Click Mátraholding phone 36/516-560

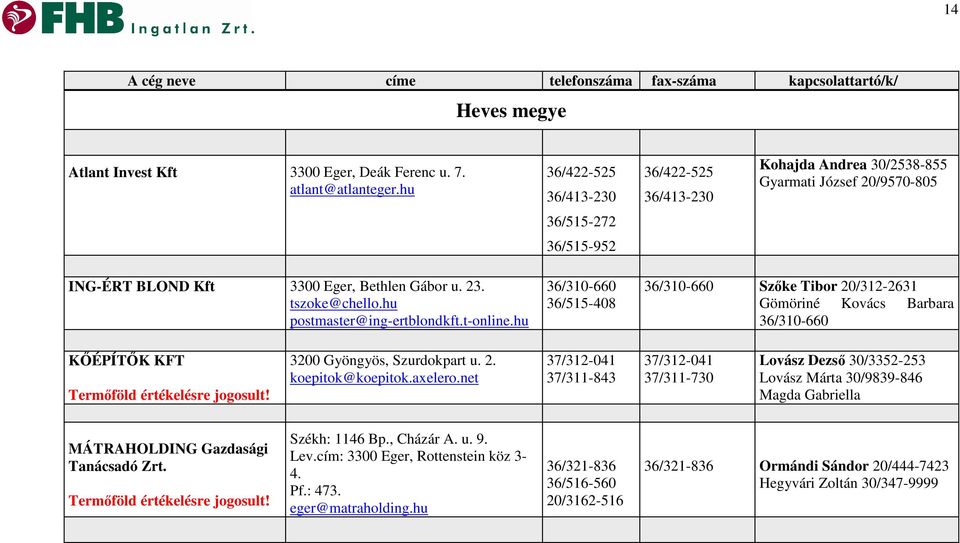[581, 483]
